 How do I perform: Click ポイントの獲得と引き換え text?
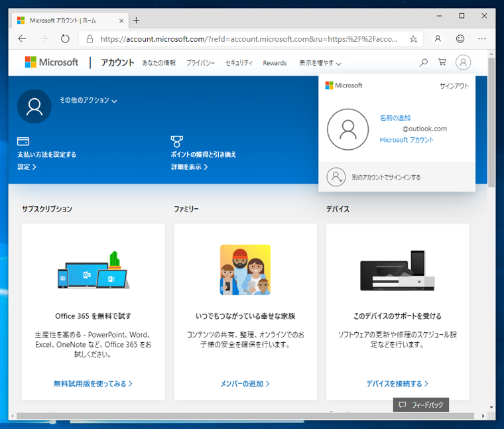point(204,154)
